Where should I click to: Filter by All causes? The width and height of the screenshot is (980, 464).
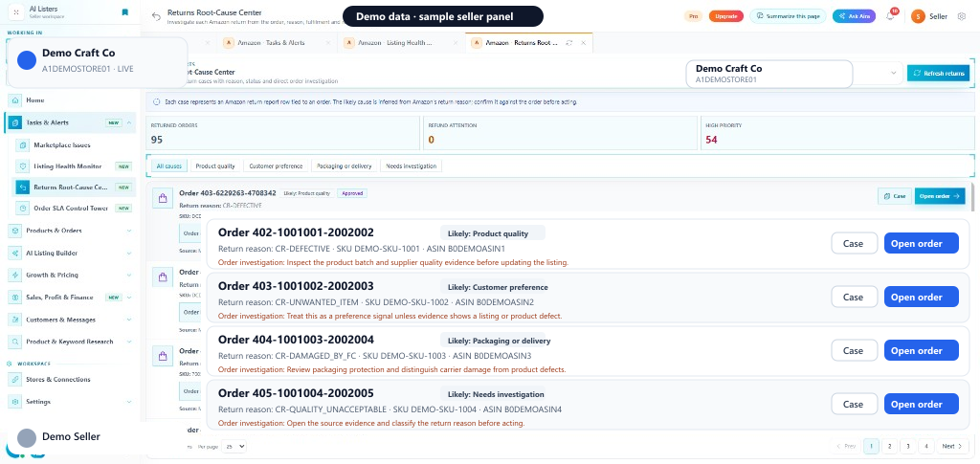169,166
